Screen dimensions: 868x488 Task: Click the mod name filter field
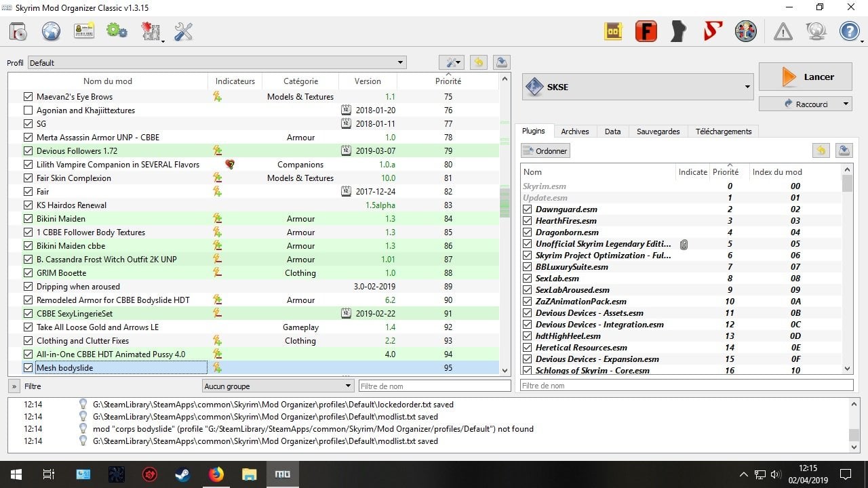pyautogui.click(x=435, y=386)
